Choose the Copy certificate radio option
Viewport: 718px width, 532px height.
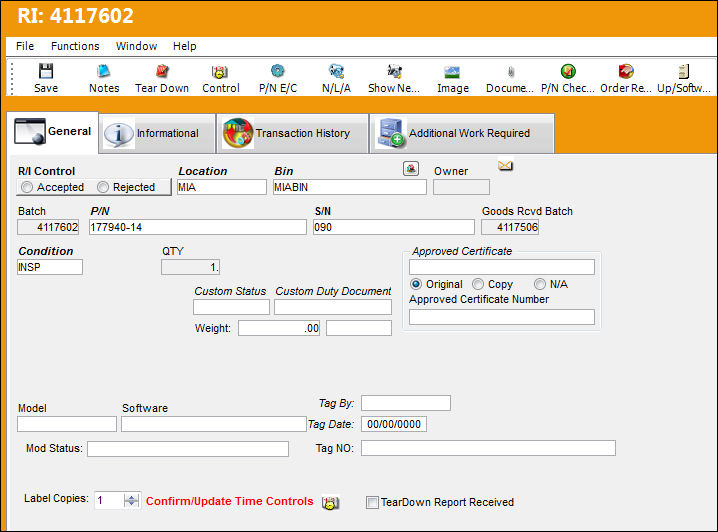coord(478,284)
